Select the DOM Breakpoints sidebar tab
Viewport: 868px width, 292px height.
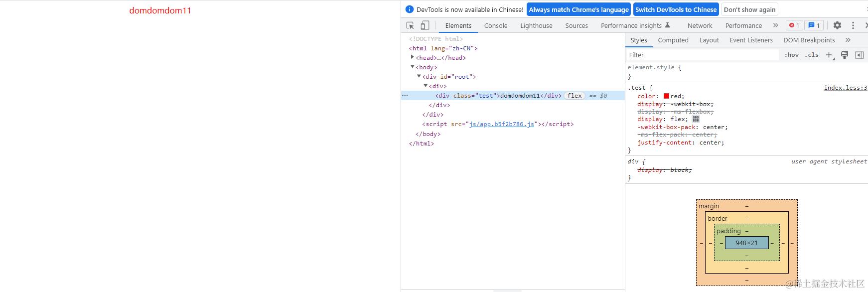click(809, 40)
